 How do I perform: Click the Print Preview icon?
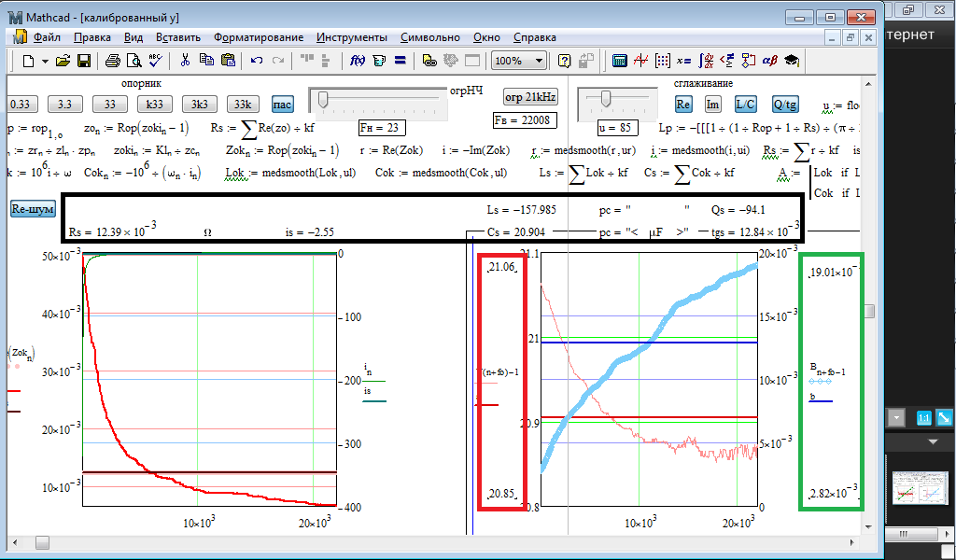click(x=134, y=61)
